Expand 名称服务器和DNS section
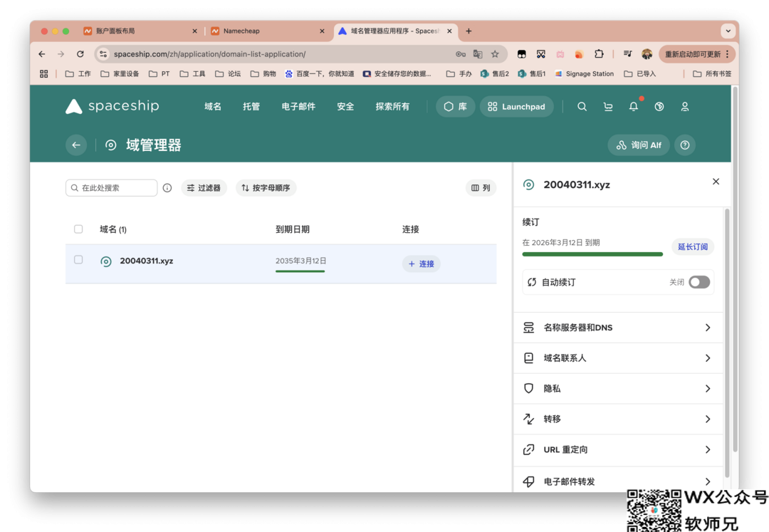Screen dimensions: 769x532 pos(618,328)
